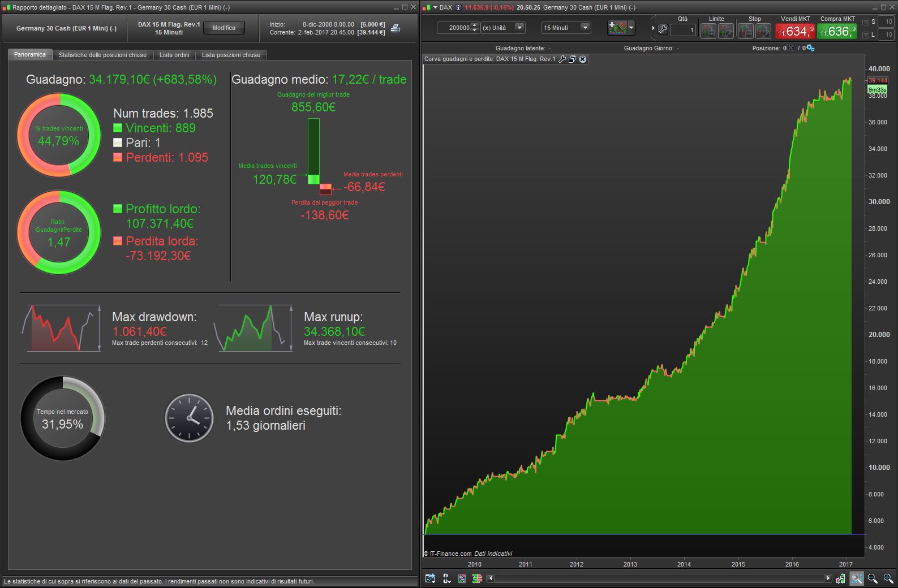Click the first Stop order icon
898x588 pixels.
tap(745, 31)
